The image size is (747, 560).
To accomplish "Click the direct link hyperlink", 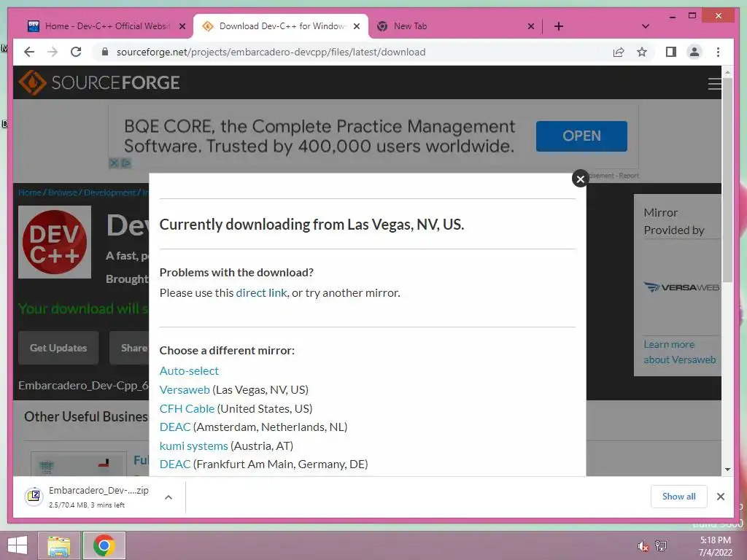I will point(261,292).
